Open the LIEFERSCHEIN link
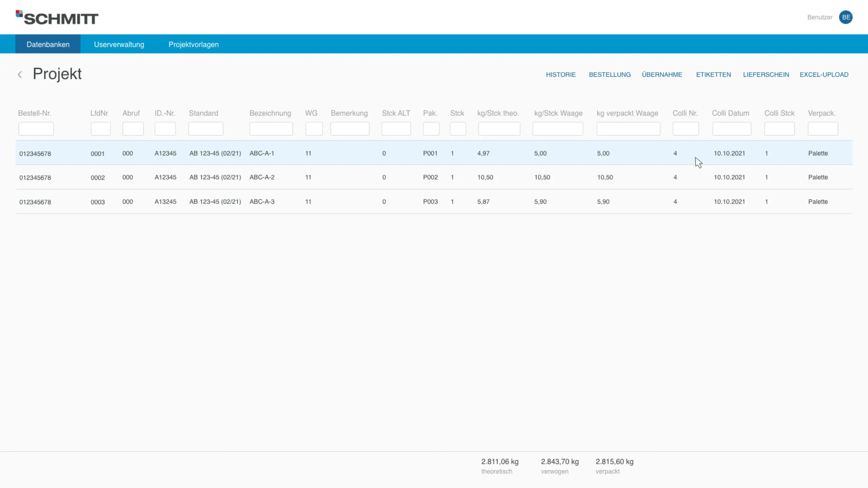Viewport: 868px width, 488px height. coord(766,74)
